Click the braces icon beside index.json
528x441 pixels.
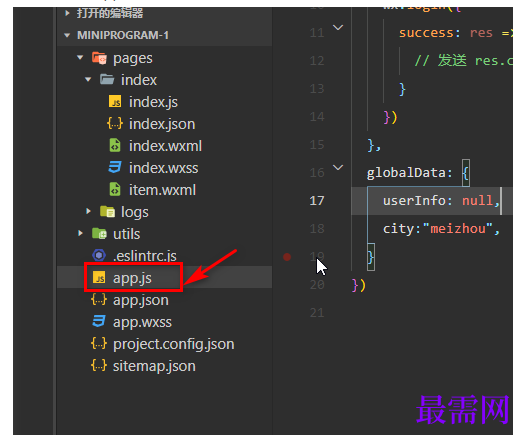[115, 124]
